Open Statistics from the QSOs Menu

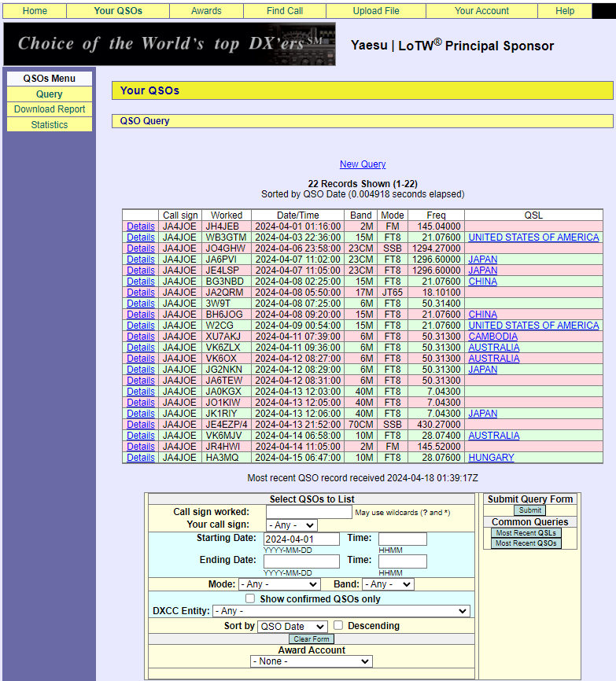50,125
